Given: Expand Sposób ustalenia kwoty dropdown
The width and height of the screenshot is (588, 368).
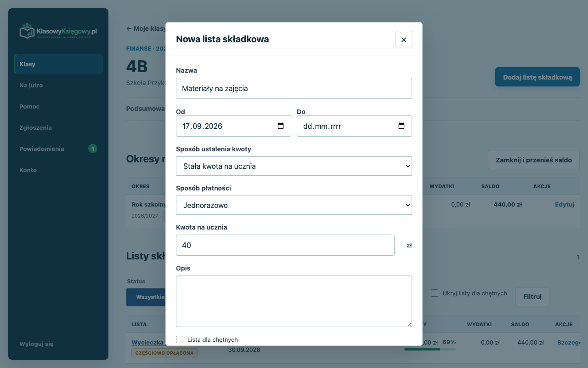Looking at the screenshot, I should tap(294, 166).
